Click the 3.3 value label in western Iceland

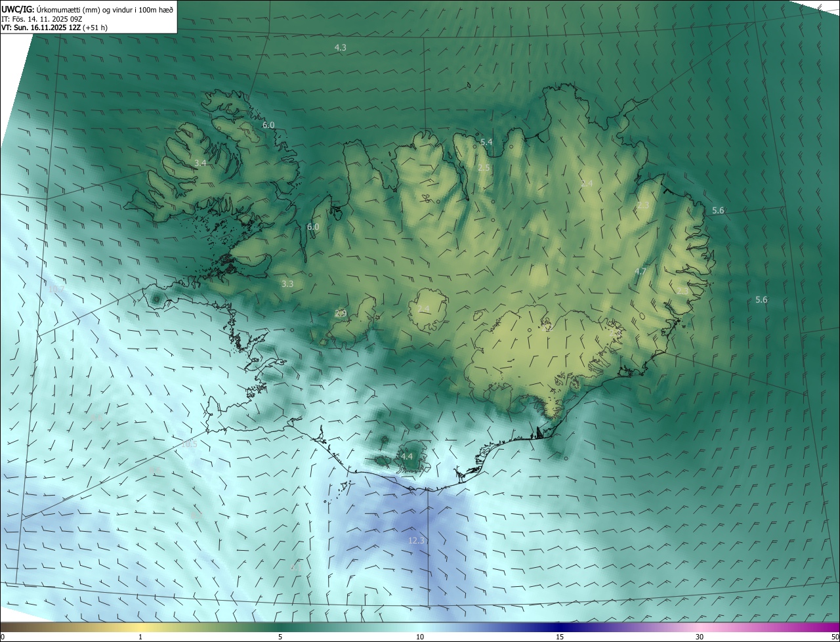pos(287,284)
